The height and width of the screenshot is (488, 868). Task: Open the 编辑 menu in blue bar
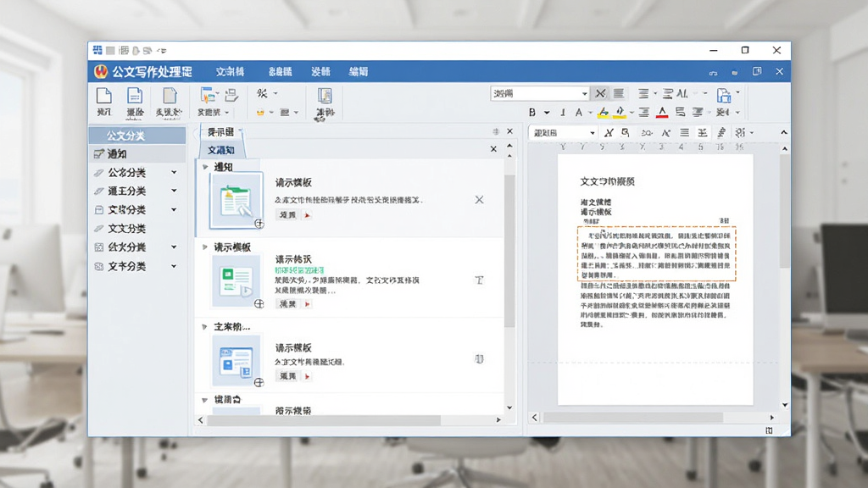pyautogui.click(x=359, y=72)
